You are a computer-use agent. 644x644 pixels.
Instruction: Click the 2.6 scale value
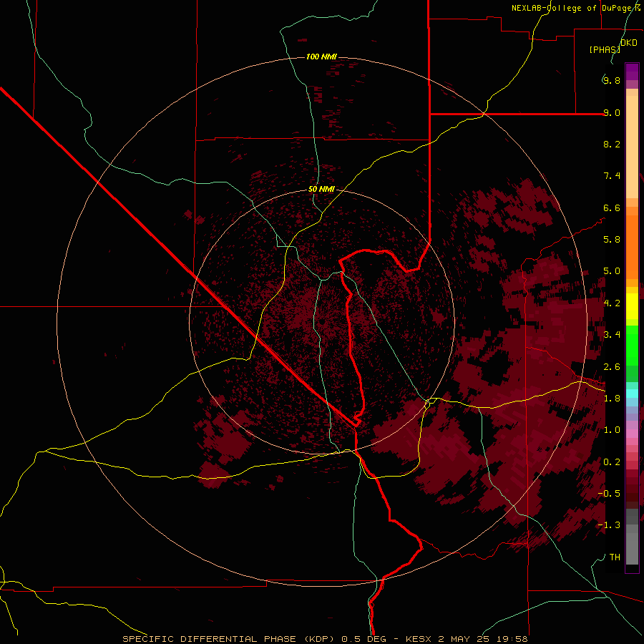612,366
